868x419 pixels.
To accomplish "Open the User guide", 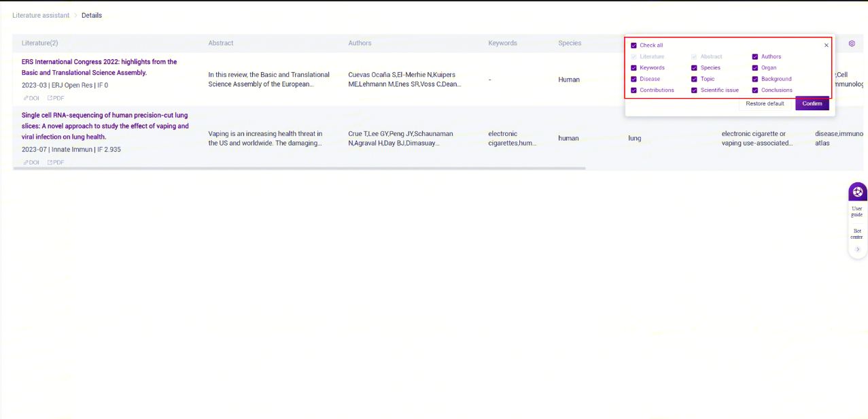I will (857, 212).
